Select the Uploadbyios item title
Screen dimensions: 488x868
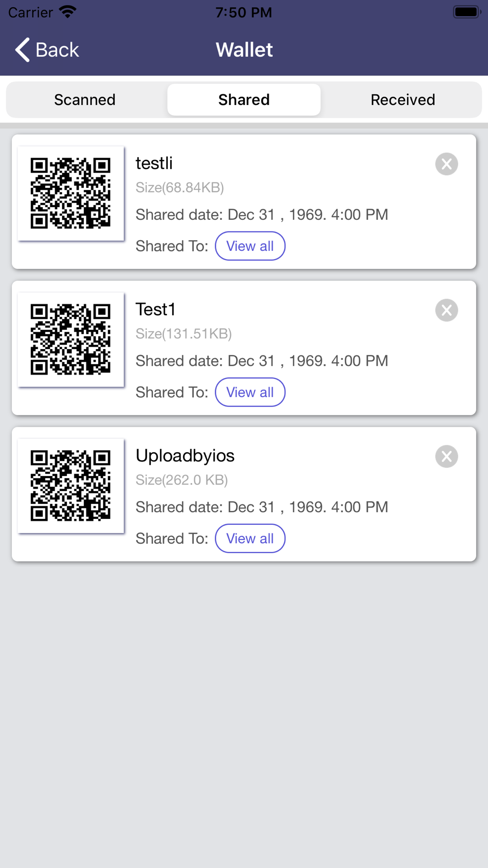tap(185, 455)
